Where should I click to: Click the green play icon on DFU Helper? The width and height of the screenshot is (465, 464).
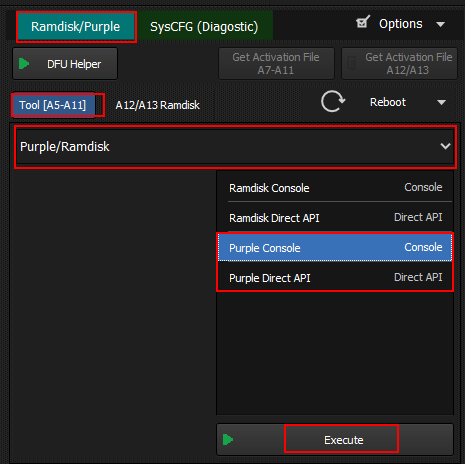pos(24,64)
